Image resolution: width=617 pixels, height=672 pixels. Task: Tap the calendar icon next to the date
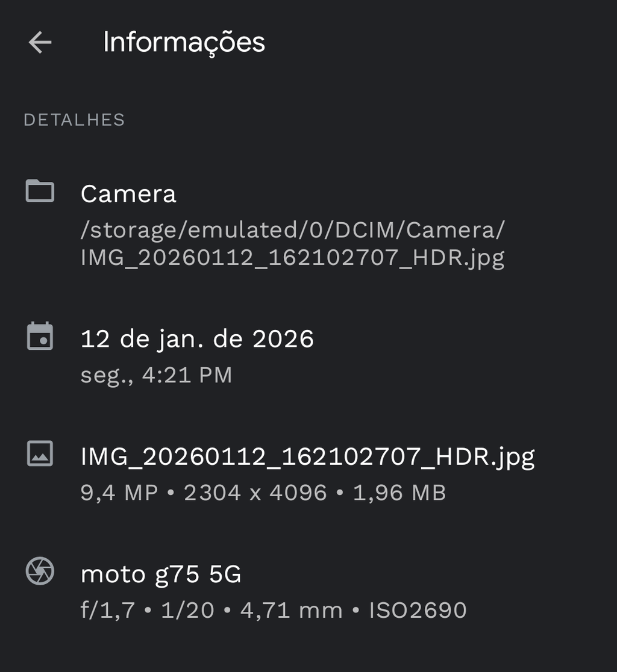click(x=40, y=337)
